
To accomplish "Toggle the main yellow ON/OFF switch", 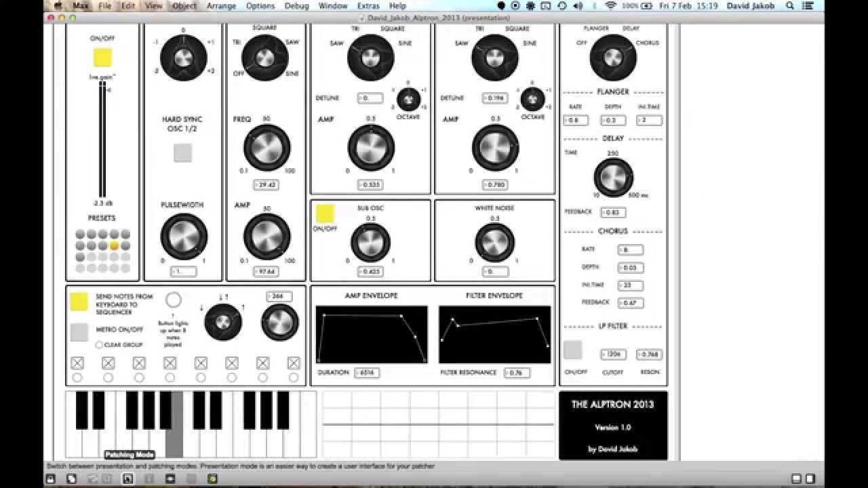I will pos(102,58).
